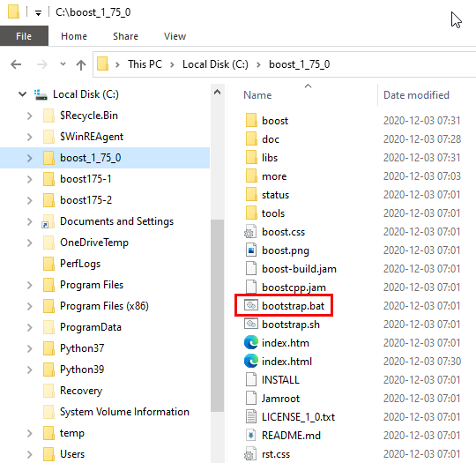
Task: Select the LICENSE_1_0.txt file name
Action: coord(299,417)
